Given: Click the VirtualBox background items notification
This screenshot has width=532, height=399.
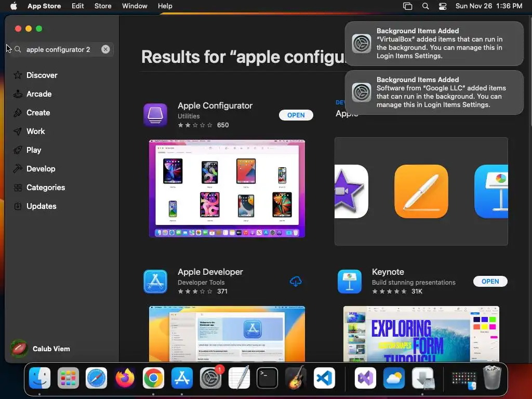Looking at the screenshot, I should (x=434, y=44).
